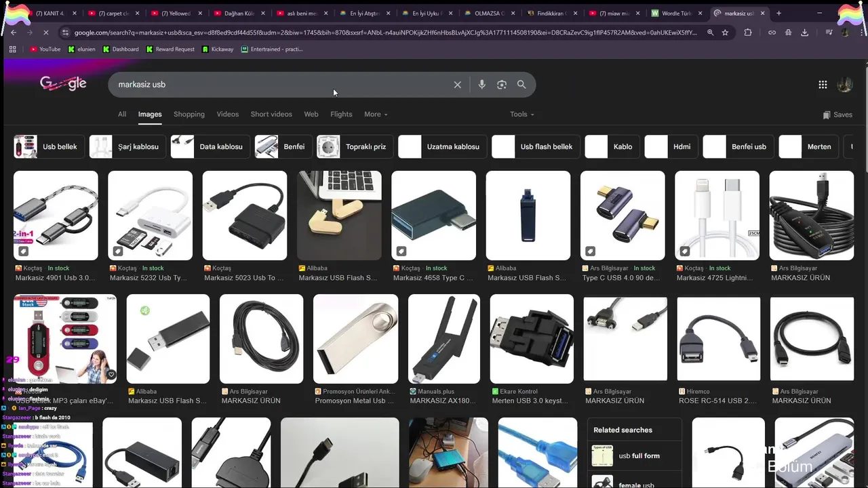Screen dimensions: 868x488
Task: Open the Entertrained bookmark
Action: (x=272, y=49)
